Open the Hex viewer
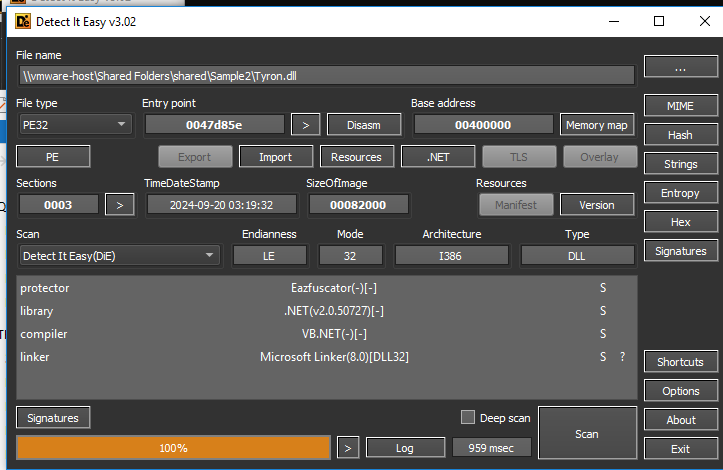Viewport: 723px width, 470px height. point(681,222)
